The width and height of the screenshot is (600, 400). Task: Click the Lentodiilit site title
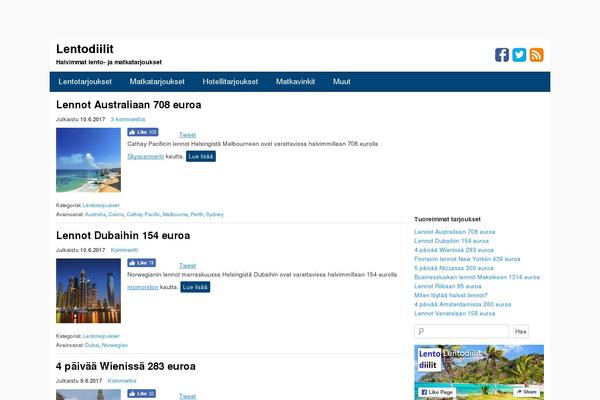point(85,49)
